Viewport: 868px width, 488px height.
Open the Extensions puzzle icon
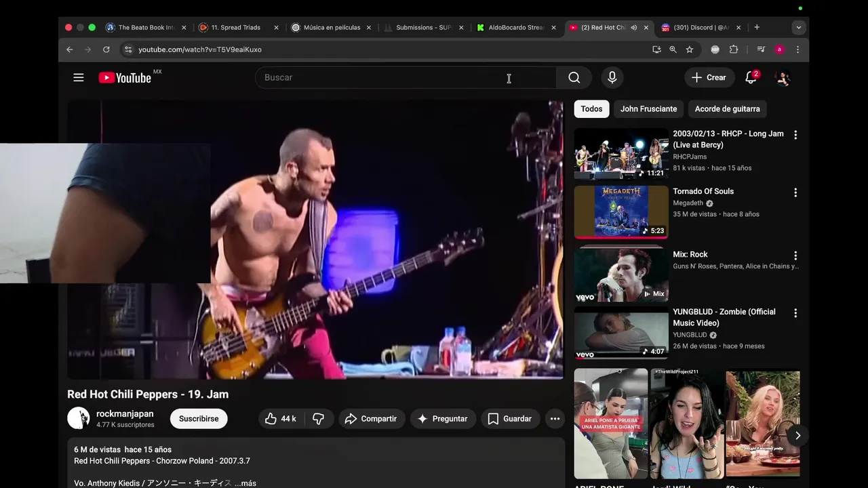tap(734, 49)
